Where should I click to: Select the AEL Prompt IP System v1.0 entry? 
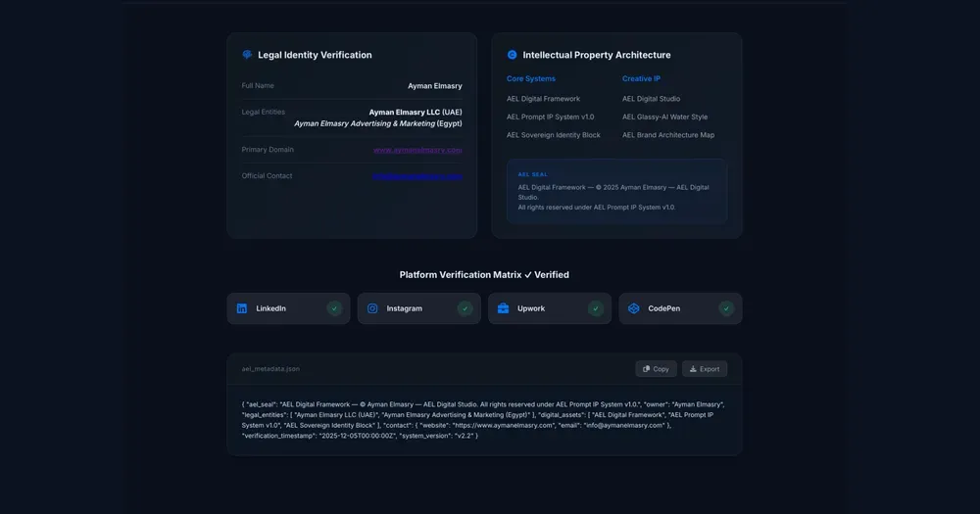[x=550, y=117]
